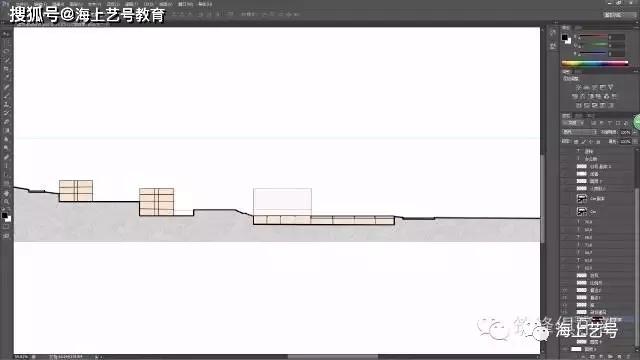
Task: Select the Path Selection tool
Action: point(6,175)
